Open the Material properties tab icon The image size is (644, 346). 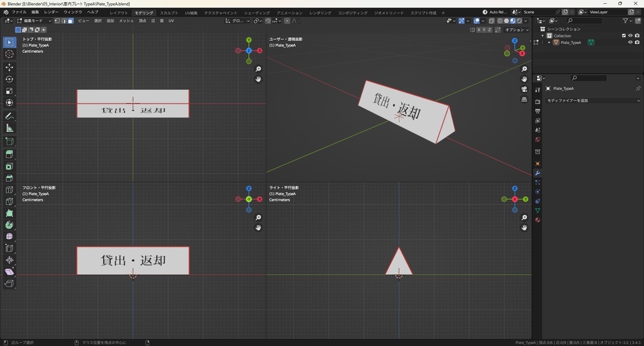pyautogui.click(x=538, y=220)
